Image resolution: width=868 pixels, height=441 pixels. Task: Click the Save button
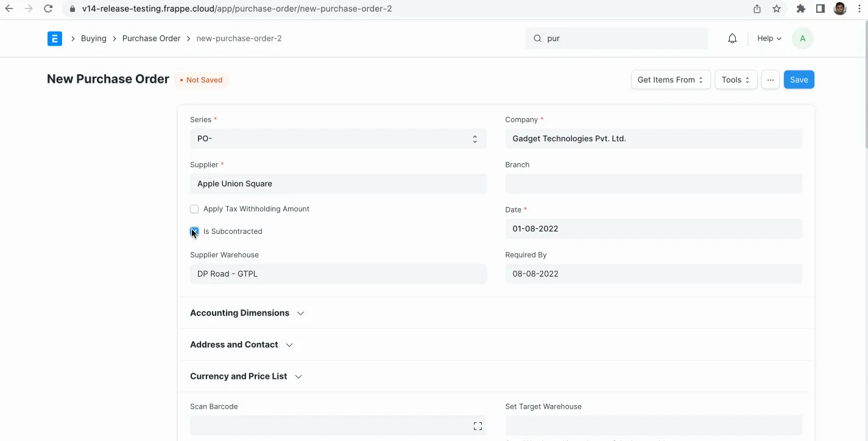799,80
